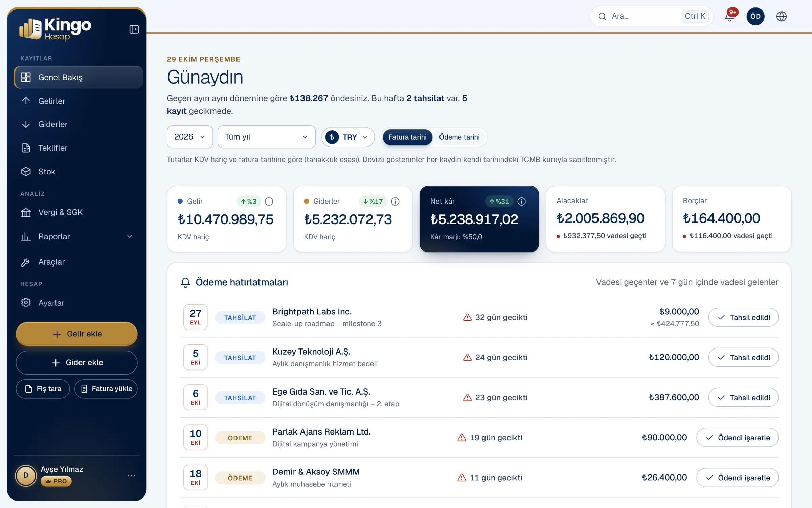Focus the Ara search field
The image size is (812, 508).
tap(652, 16)
